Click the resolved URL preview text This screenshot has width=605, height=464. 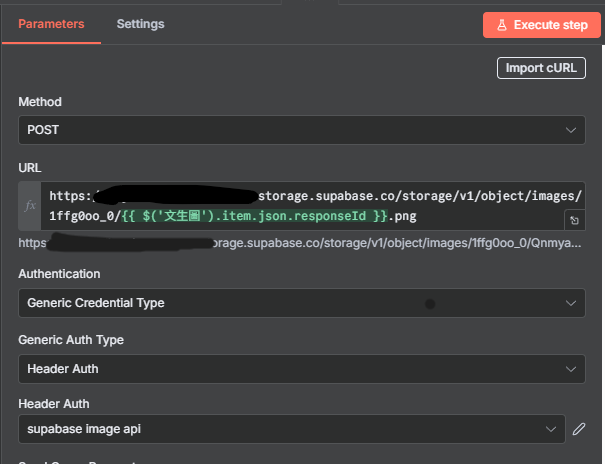point(300,243)
